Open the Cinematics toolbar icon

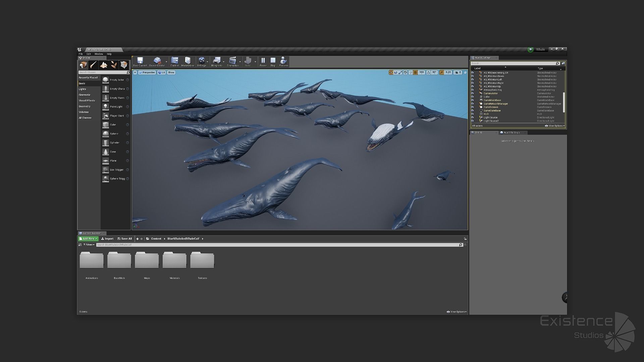[x=232, y=62]
